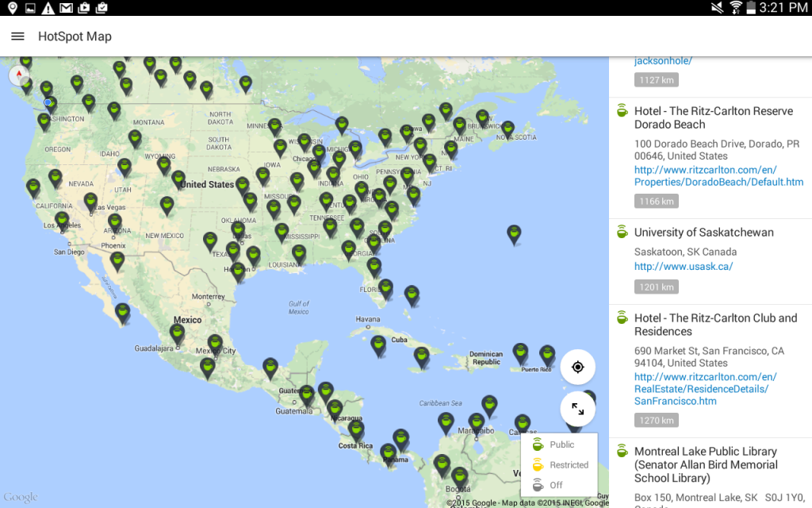Select University of Saskatchewan list entry title

coord(704,233)
